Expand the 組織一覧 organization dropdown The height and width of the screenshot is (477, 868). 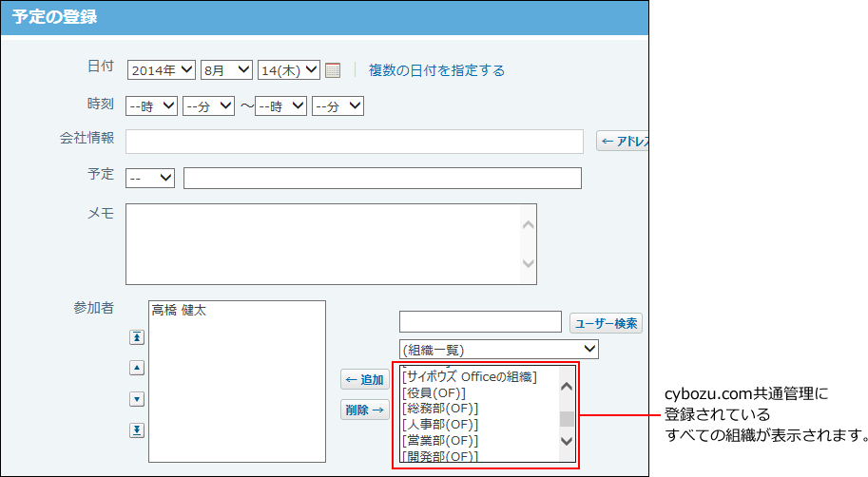(x=498, y=350)
